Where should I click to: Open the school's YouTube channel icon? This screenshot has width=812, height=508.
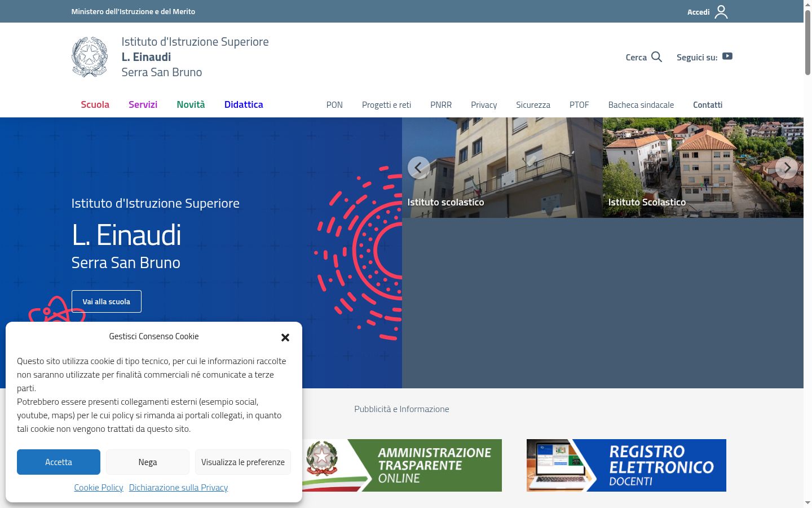click(727, 56)
